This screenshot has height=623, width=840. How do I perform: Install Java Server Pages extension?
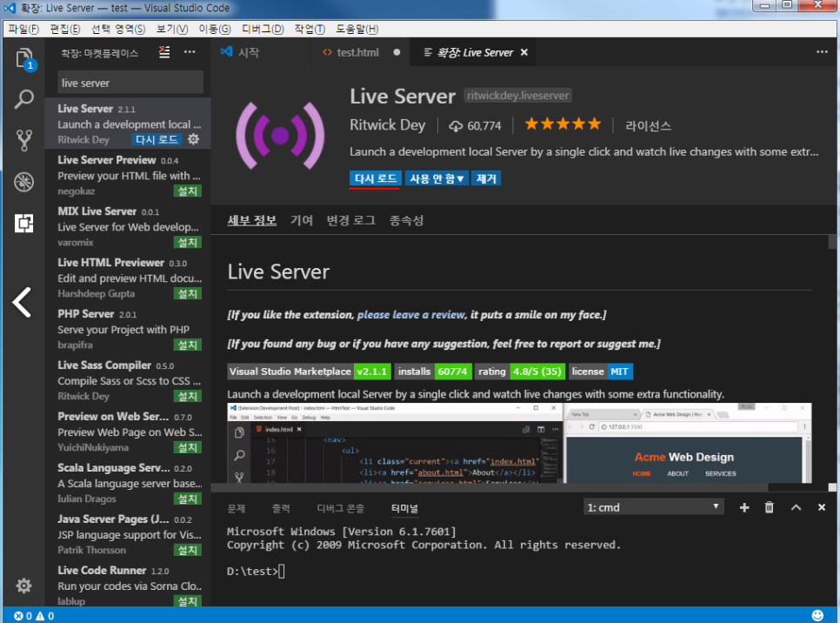(188, 550)
